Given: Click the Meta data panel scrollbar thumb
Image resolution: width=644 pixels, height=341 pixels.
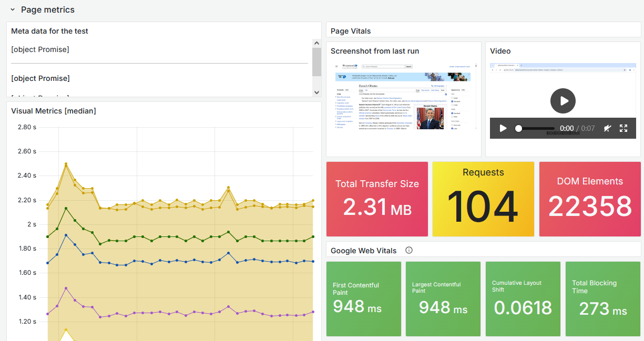Looking at the screenshot, I should click(x=316, y=62).
